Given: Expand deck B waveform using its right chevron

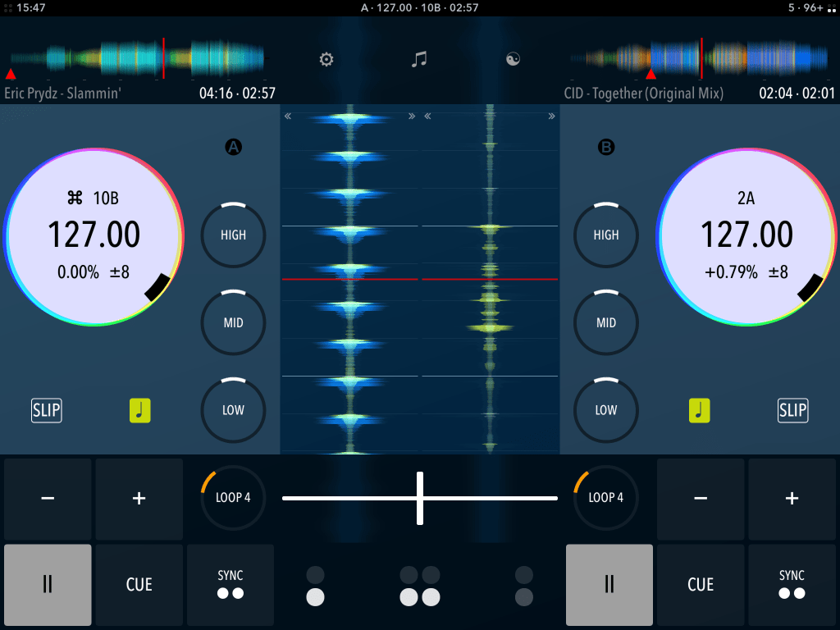Looking at the screenshot, I should point(551,116).
